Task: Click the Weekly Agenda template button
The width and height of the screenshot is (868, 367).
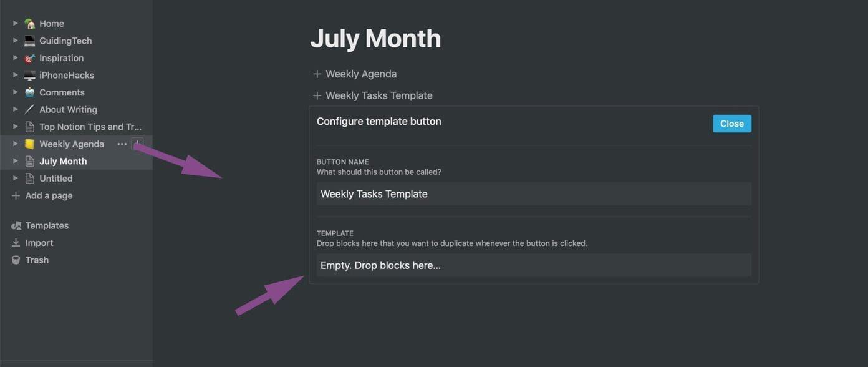Action: coord(354,74)
